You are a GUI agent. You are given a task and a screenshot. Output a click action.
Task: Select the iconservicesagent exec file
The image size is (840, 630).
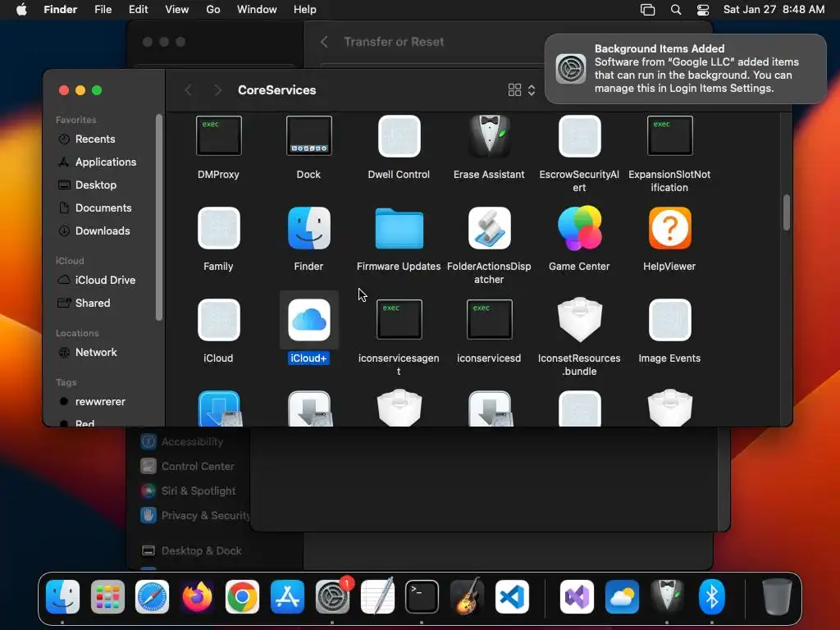pyautogui.click(x=399, y=320)
